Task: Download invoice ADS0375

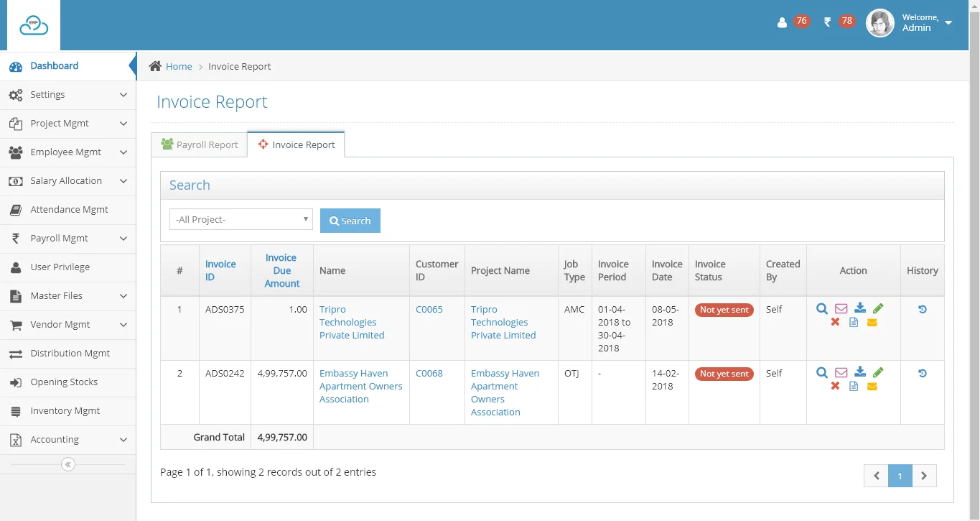Action: 860,308
